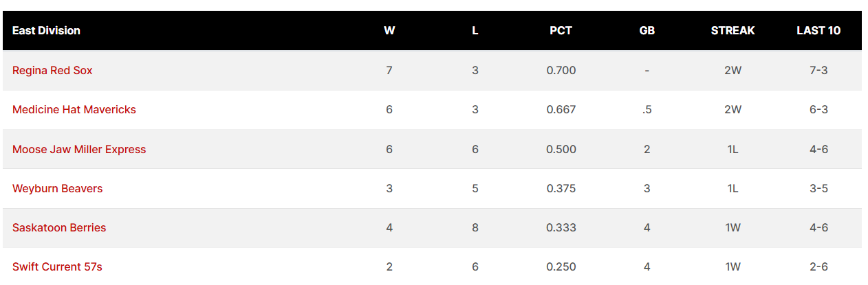This screenshot has width=868, height=285.
Task: Select Moose Jaw Miller Express 1L streak cell
Action: [x=733, y=149]
